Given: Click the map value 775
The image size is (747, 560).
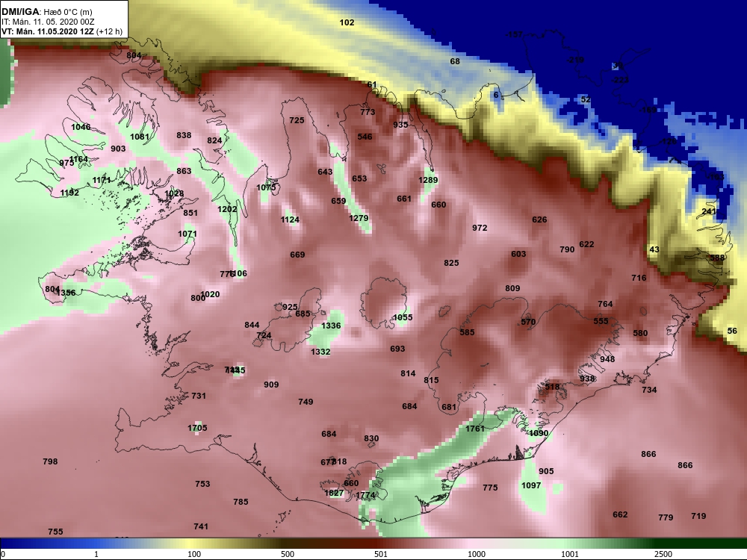Looking at the screenshot, I should pyautogui.click(x=490, y=488).
